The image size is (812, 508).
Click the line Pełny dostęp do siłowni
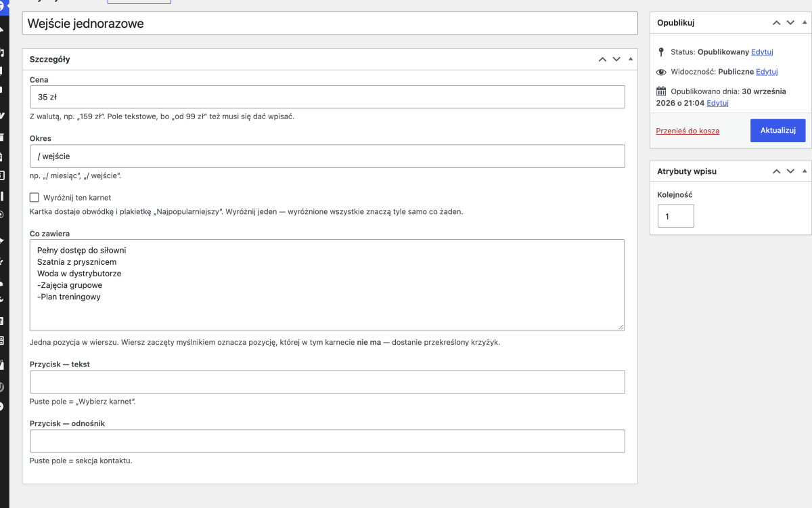click(82, 251)
